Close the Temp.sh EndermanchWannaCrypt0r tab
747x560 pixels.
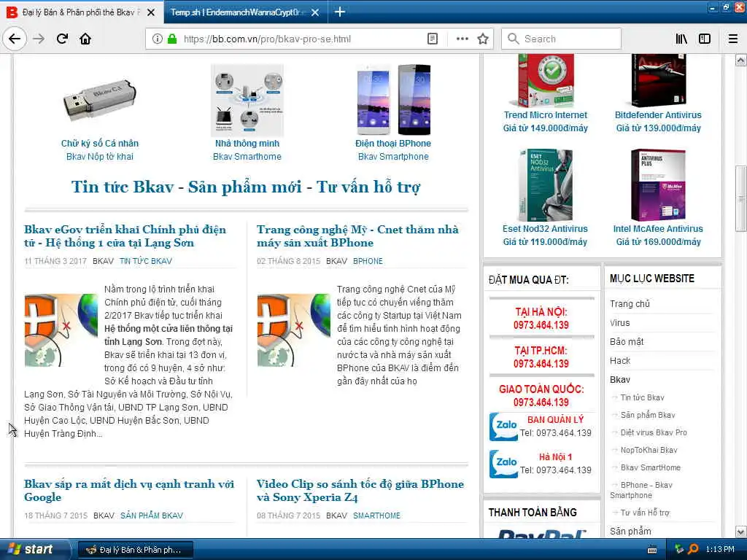click(315, 12)
